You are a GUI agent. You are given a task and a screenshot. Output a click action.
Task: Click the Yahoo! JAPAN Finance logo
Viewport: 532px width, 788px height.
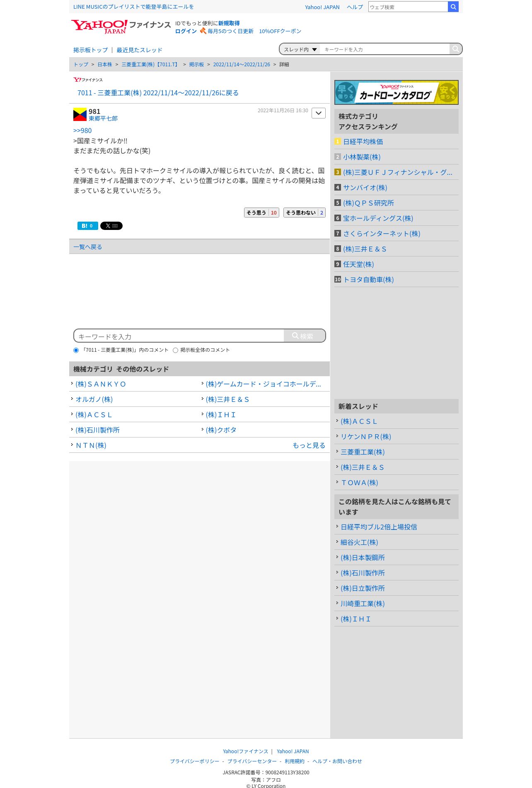pos(121,27)
